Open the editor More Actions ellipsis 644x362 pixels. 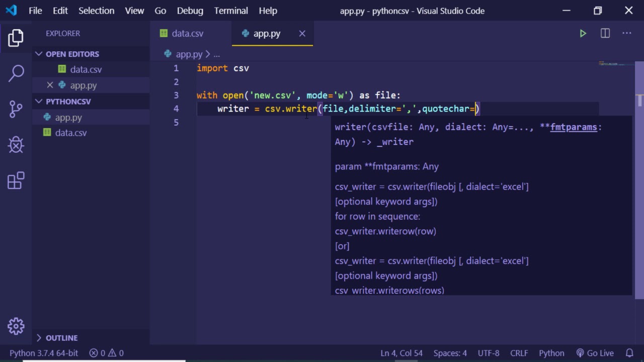tap(626, 34)
